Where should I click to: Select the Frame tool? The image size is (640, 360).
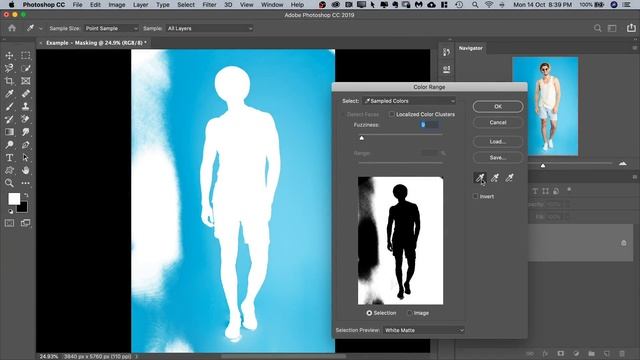pyautogui.click(x=25, y=81)
